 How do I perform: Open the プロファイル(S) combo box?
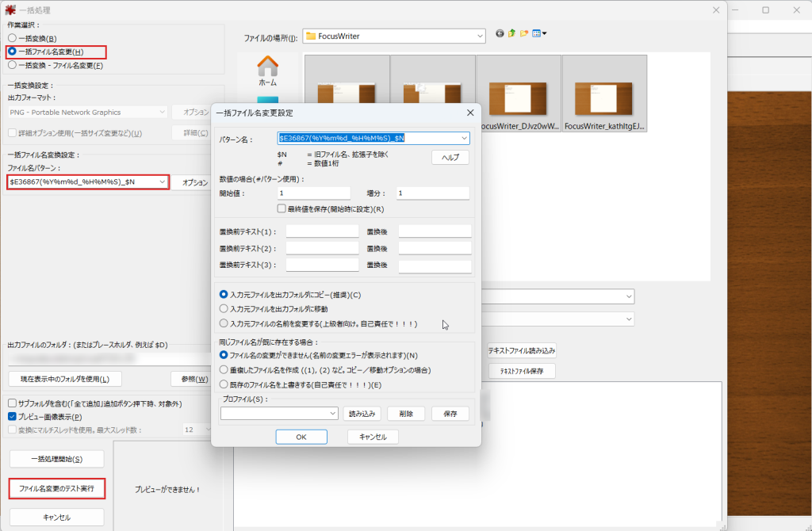[279, 414]
